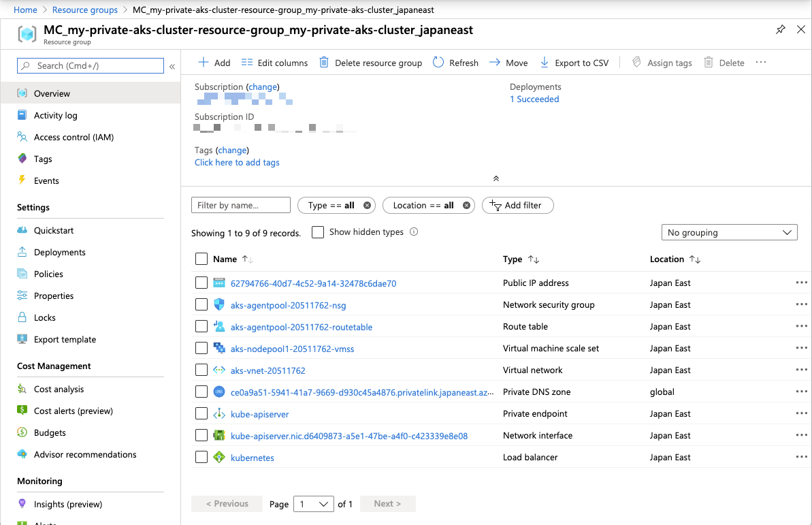Viewport: 812px width, 525px height.
Task: Click the Add filter button
Action: [517, 205]
